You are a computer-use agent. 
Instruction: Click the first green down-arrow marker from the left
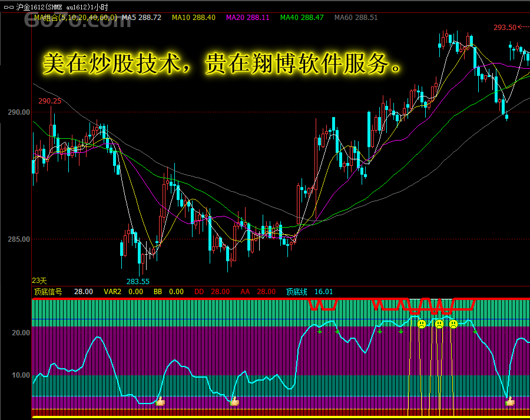pos(320,332)
